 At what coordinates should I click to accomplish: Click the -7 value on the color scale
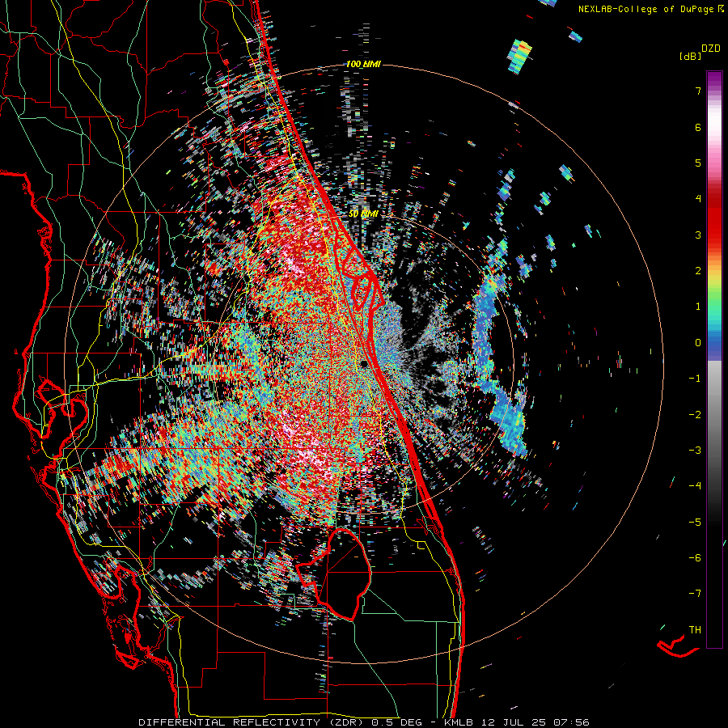pyautogui.click(x=695, y=594)
